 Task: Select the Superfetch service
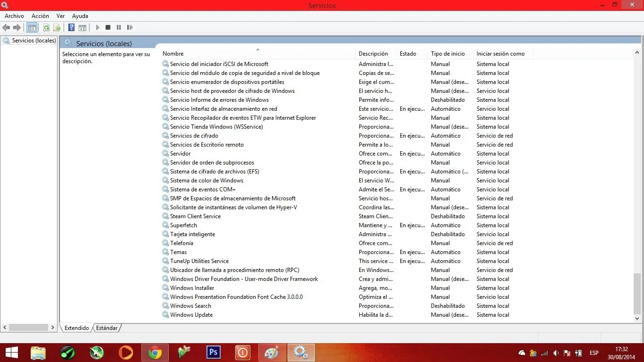[x=347, y=225]
